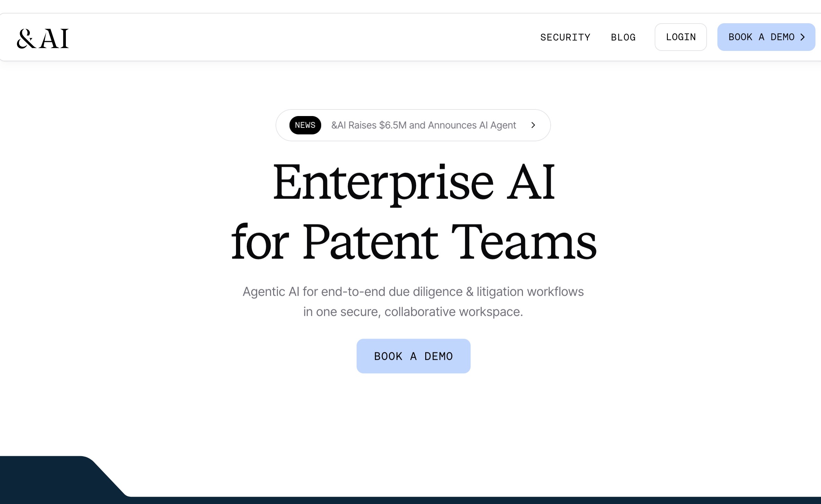This screenshot has height=504, width=821.
Task: Open the "&AI Raises $6.5M" announcement link
Action: click(x=423, y=125)
